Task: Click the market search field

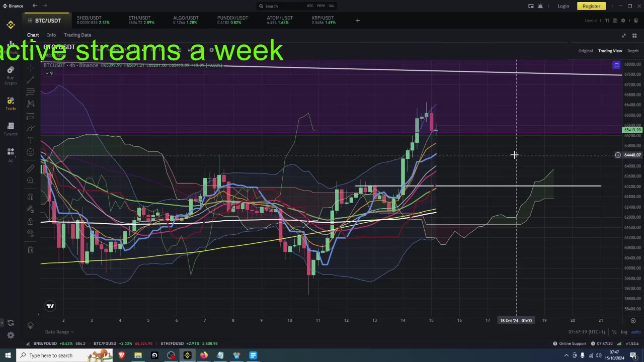Action: click(296, 6)
